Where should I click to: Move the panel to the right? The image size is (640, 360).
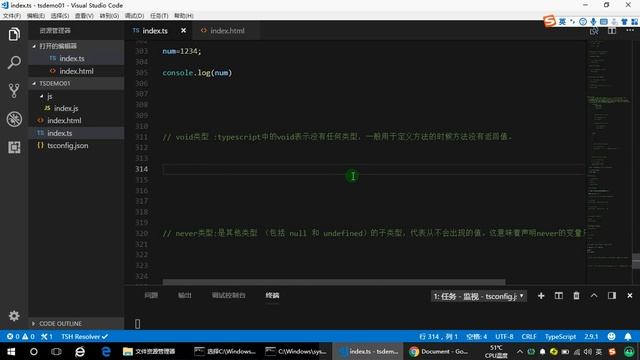tap(611, 296)
